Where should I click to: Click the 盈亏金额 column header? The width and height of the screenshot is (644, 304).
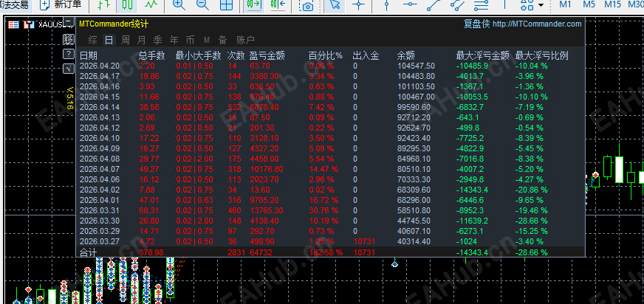[x=267, y=55]
